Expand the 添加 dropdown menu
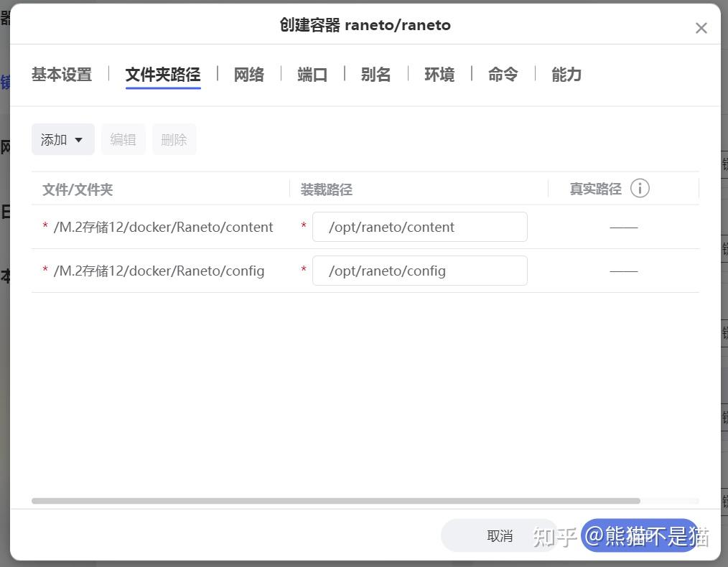Image resolution: width=728 pixels, height=567 pixels. tap(62, 139)
